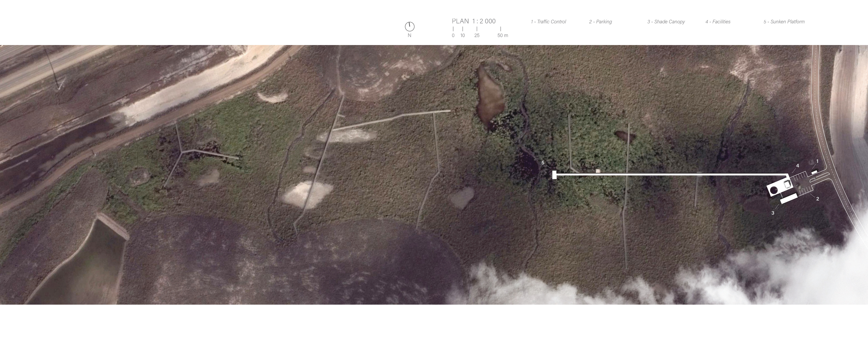The image size is (868, 350).
Task: Click the white sunken platform rectangle
Action: [554, 175]
